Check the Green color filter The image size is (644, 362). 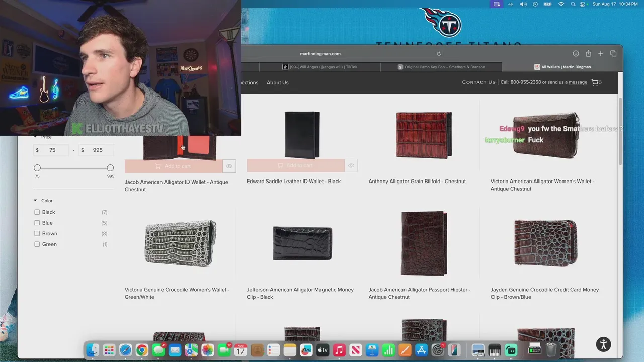pyautogui.click(x=37, y=244)
